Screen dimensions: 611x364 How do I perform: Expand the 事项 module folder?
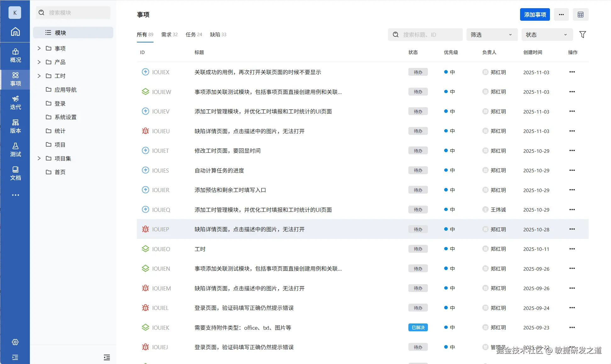pyautogui.click(x=39, y=48)
